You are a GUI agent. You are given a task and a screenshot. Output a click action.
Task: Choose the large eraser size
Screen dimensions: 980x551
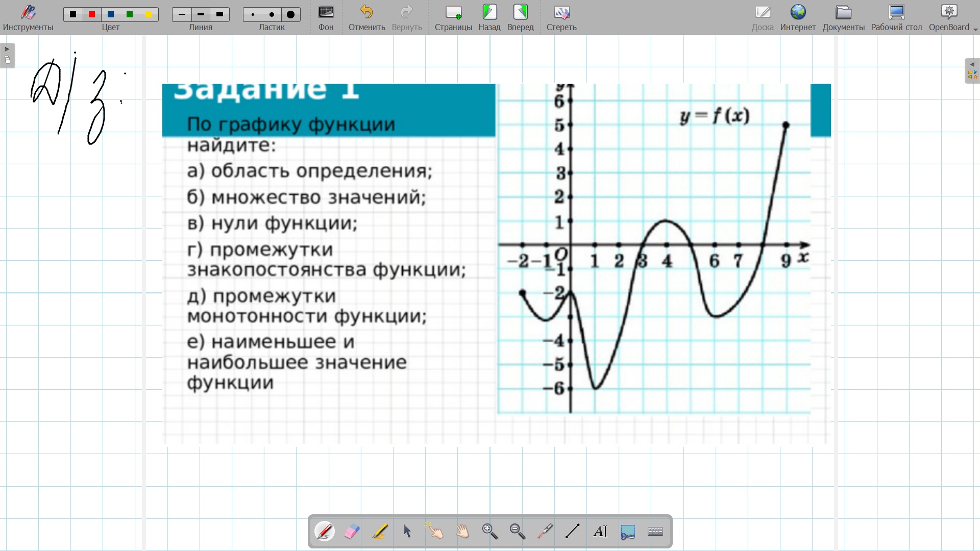(291, 15)
